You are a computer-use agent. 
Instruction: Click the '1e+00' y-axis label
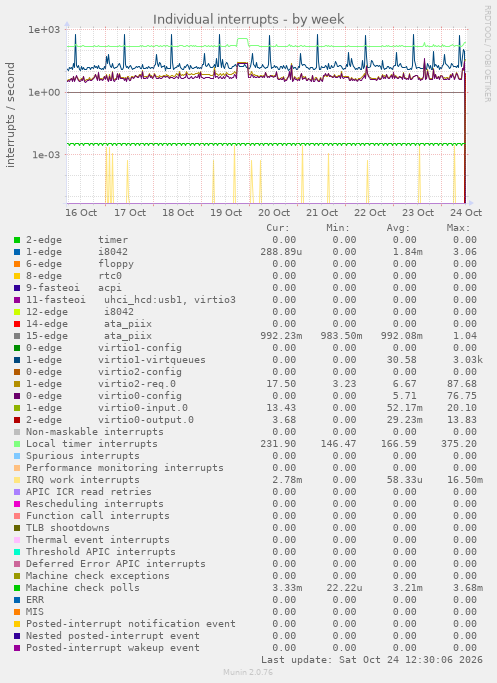click(44, 92)
